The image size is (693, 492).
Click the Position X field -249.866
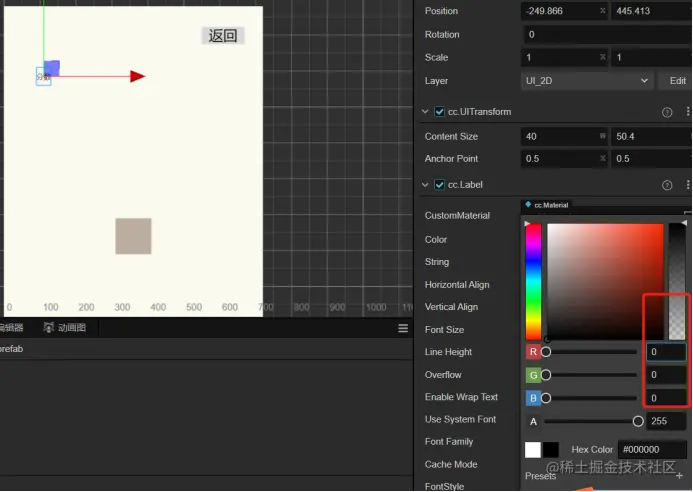tap(564, 11)
